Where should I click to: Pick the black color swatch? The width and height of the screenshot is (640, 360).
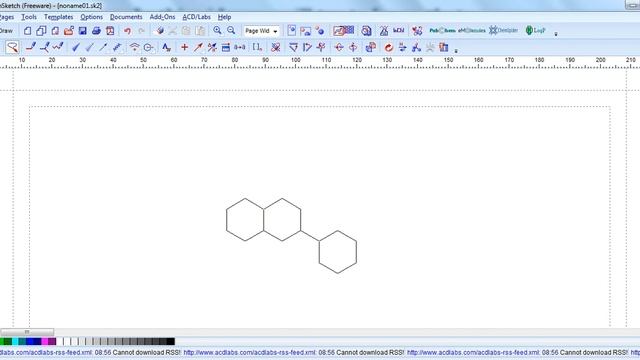pos(171,342)
